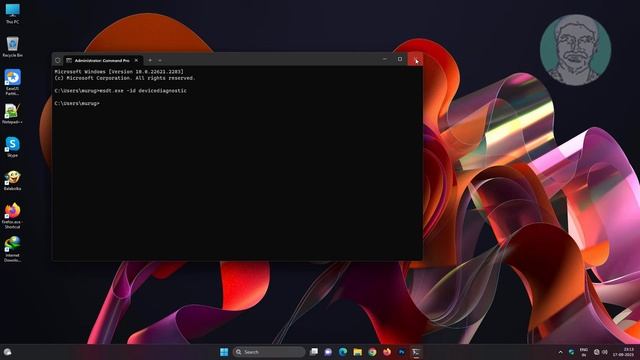Open the ENG language input indicator
640x360 pixels.
tap(584, 352)
